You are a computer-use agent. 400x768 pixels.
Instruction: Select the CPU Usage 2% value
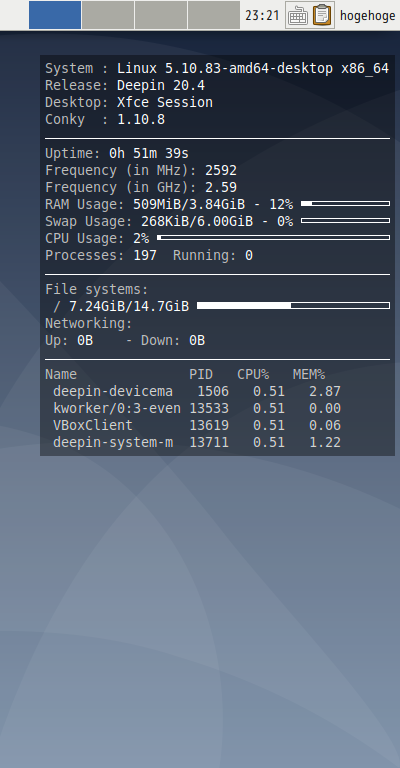point(141,239)
